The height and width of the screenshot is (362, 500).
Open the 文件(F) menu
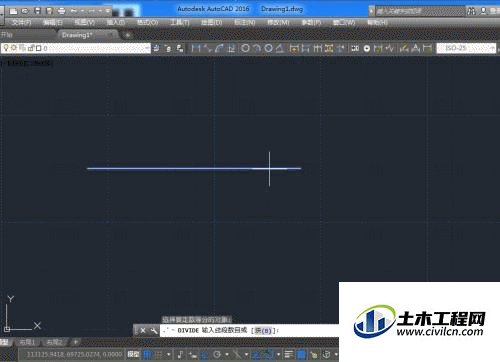[22, 23]
